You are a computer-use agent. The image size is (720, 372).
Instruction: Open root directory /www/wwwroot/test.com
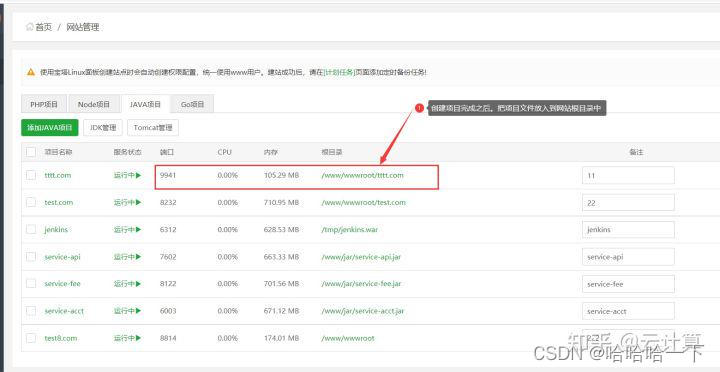click(363, 203)
